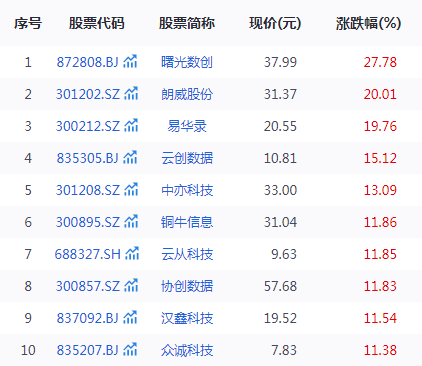
Task: Select price value 20.55
Action: click(x=280, y=126)
